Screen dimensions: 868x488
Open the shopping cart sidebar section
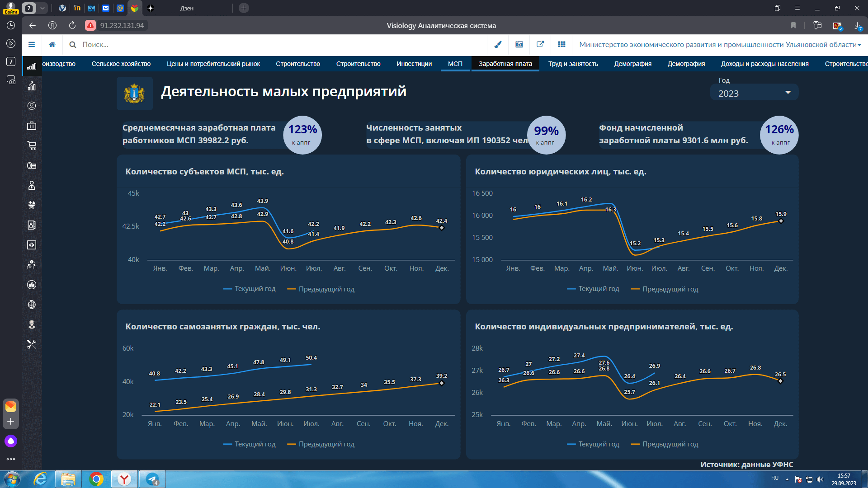pyautogui.click(x=32, y=145)
